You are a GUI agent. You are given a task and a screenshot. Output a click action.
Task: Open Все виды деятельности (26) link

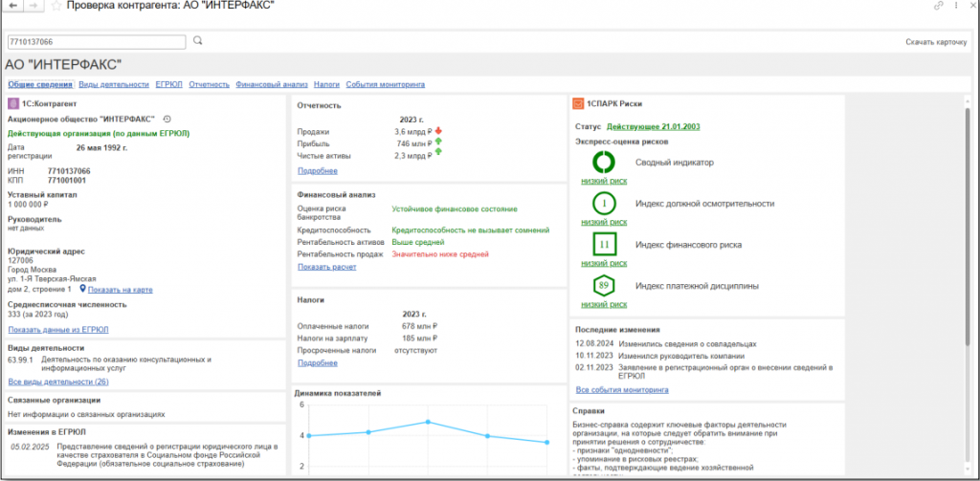pos(58,381)
